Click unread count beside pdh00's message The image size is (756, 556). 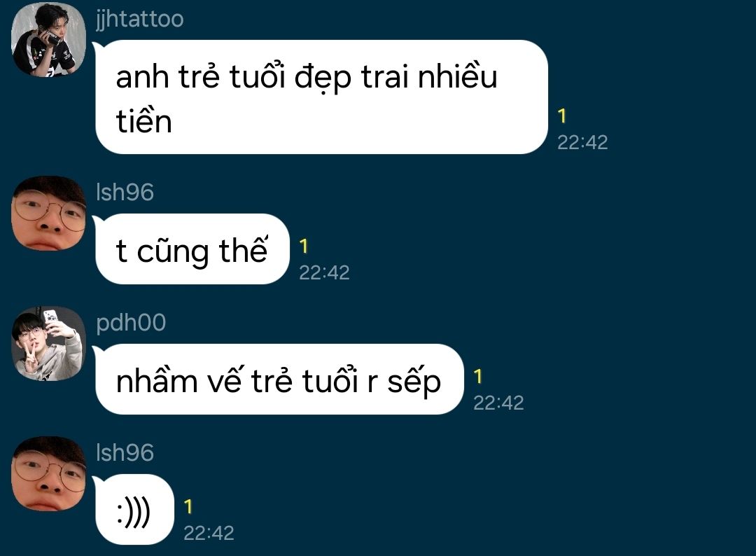477,377
